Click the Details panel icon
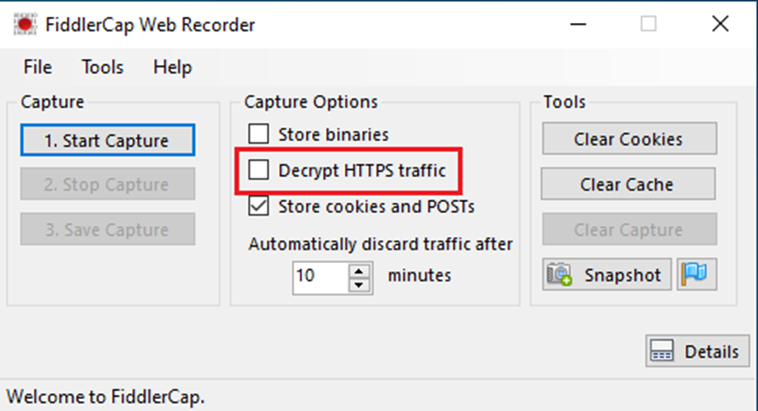 coord(662,351)
